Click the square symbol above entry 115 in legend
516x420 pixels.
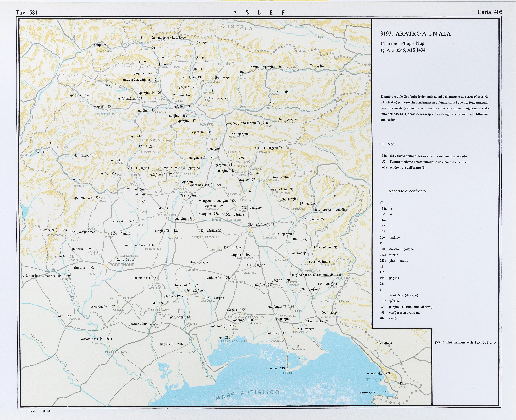tap(381, 266)
